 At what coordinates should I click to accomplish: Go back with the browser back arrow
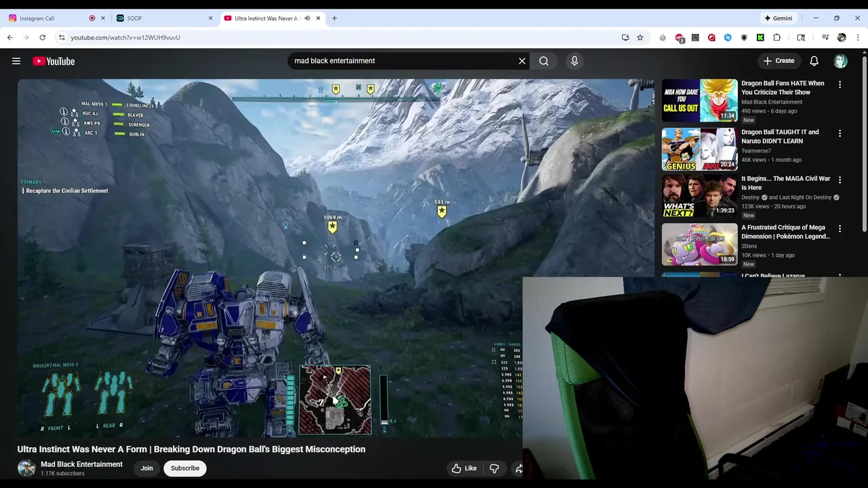click(x=10, y=37)
